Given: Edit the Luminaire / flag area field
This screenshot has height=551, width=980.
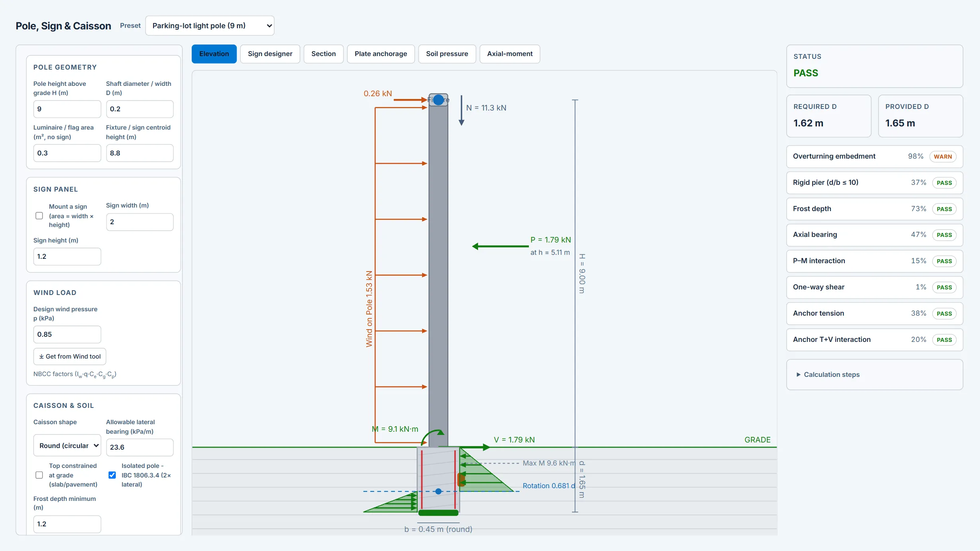Looking at the screenshot, I should pyautogui.click(x=67, y=153).
